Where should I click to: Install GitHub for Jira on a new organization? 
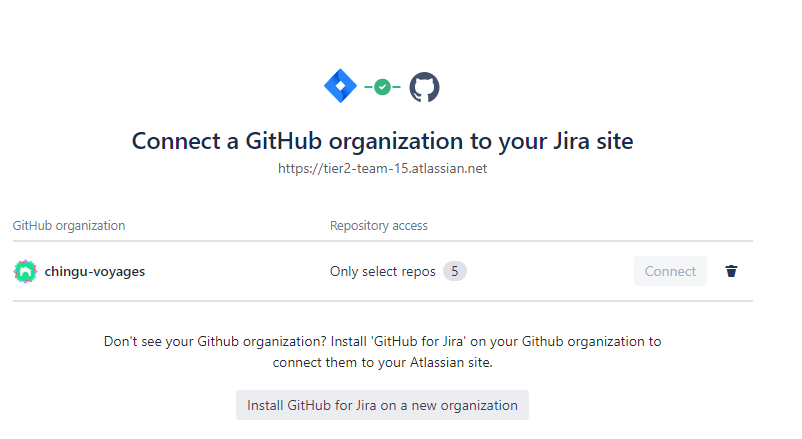click(382, 405)
